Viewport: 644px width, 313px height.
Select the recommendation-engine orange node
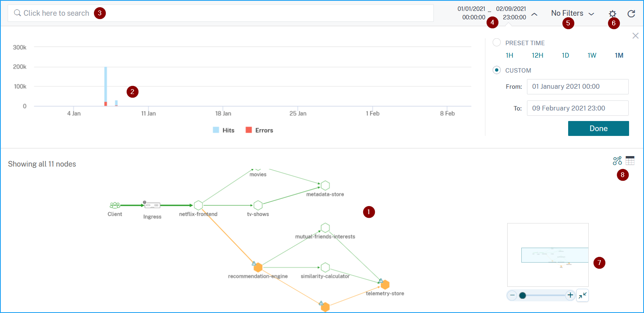[x=258, y=267]
